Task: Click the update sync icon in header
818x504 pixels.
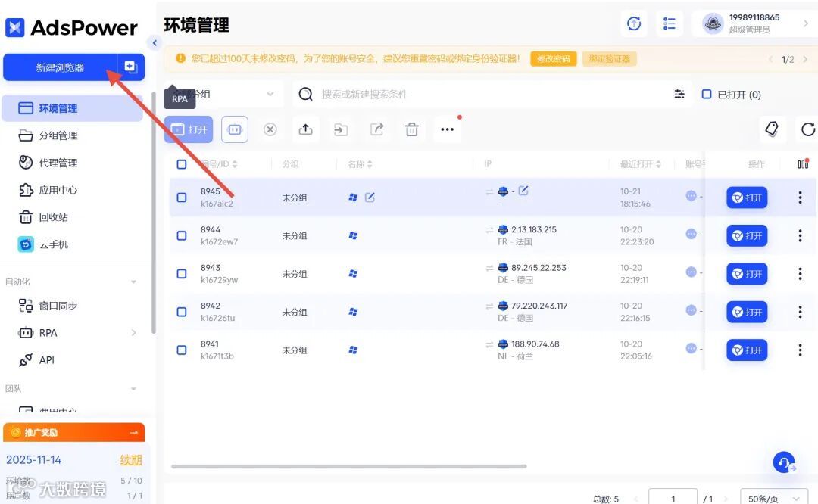Action: (634, 23)
